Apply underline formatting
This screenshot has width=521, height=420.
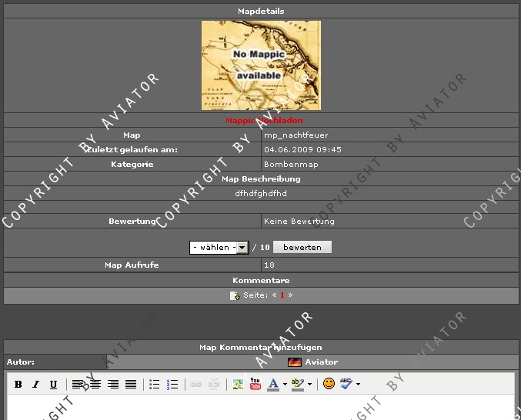pyautogui.click(x=53, y=384)
